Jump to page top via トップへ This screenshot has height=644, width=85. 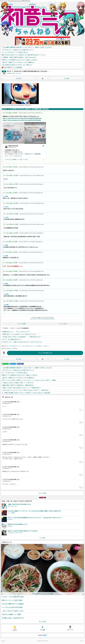(x=81, y=641)
